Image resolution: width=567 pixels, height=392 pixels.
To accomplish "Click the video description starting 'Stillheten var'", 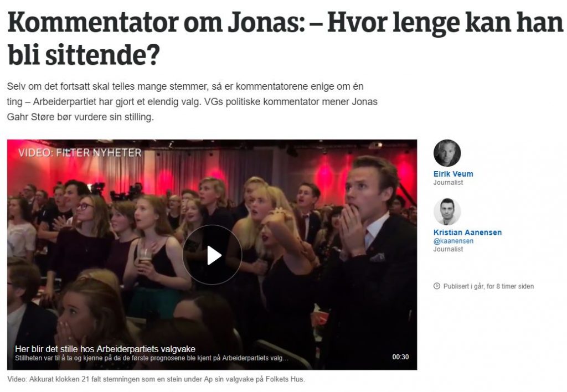I will [152, 358].
